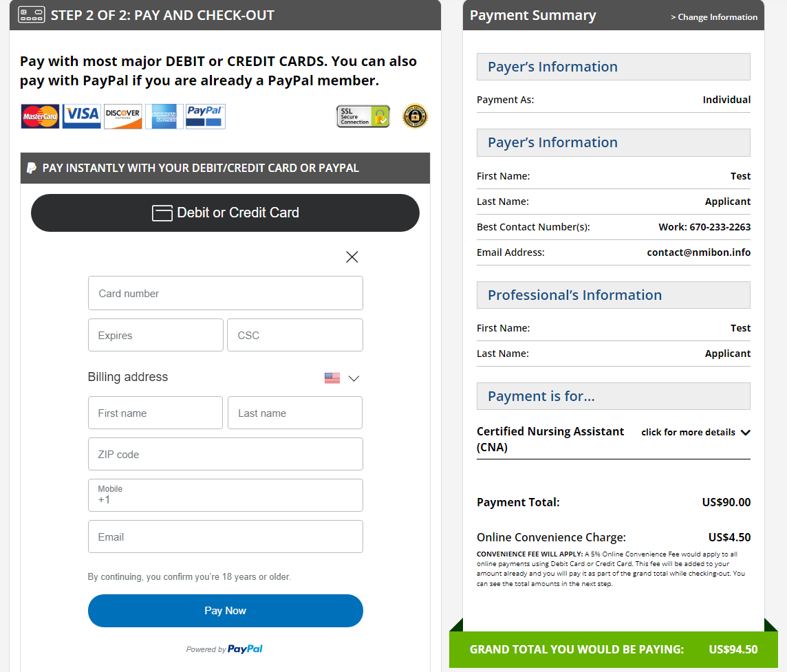Click the SSL Secure Connection badge
The image size is (787, 672).
[x=363, y=116]
